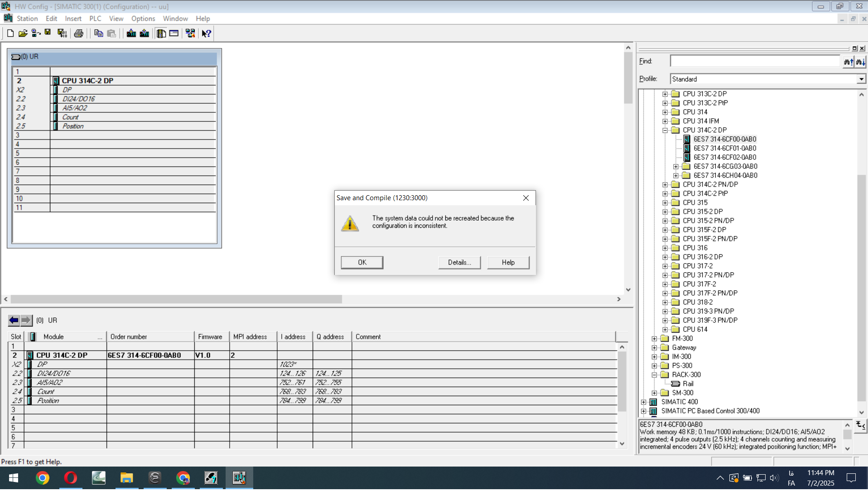The image size is (868, 491).
Task: Click the New station toolbar icon
Action: point(10,34)
